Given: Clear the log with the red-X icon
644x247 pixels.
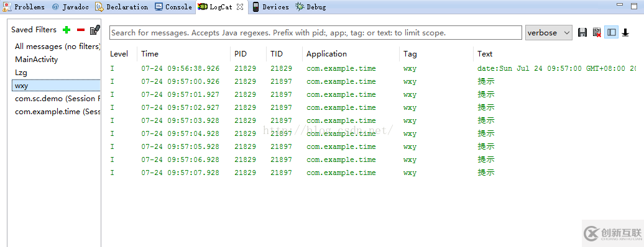Looking at the screenshot, I should pyautogui.click(x=597, y=32).
